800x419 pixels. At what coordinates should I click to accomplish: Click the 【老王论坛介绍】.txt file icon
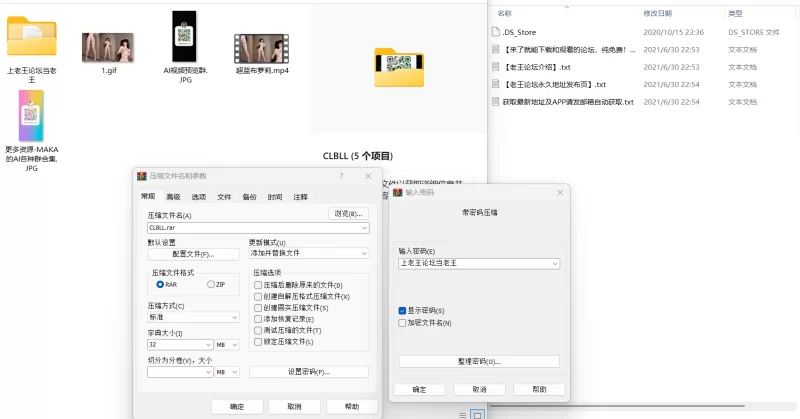pos(495,67)
